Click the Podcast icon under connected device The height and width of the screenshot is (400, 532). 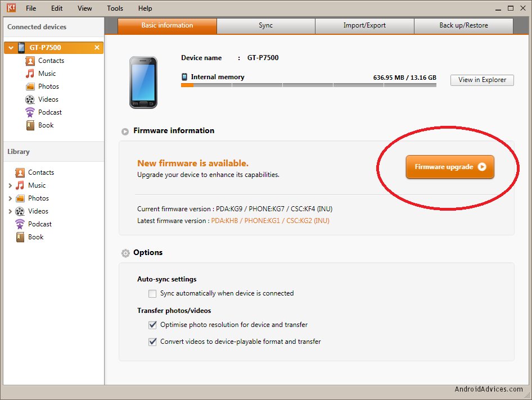pyautogui.click(x=30, y=112)
